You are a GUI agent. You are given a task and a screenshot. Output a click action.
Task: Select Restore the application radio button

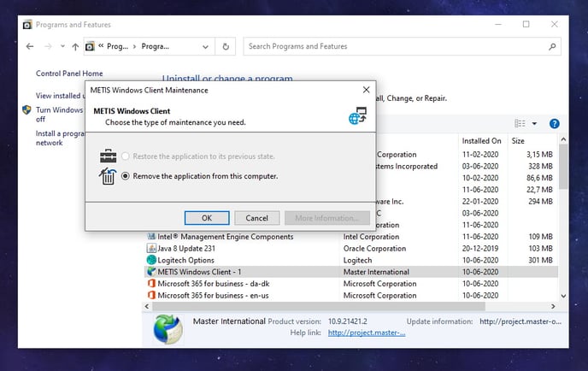pyautogui.click(x=126, y=156)
